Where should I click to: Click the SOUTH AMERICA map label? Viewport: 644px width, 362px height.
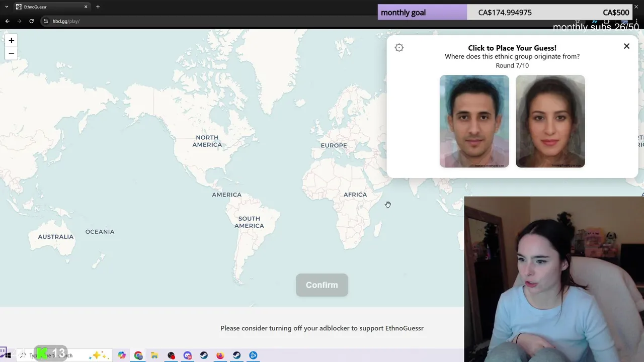tap(249, 222)
